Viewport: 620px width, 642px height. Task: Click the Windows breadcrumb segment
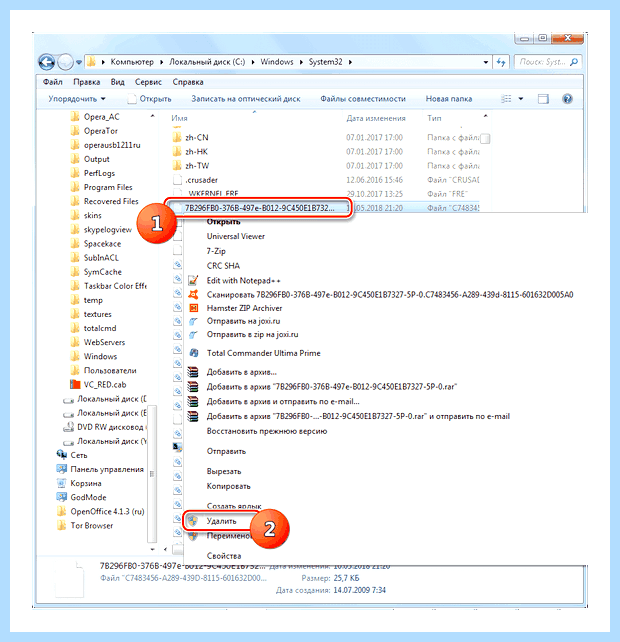point(277,62)
